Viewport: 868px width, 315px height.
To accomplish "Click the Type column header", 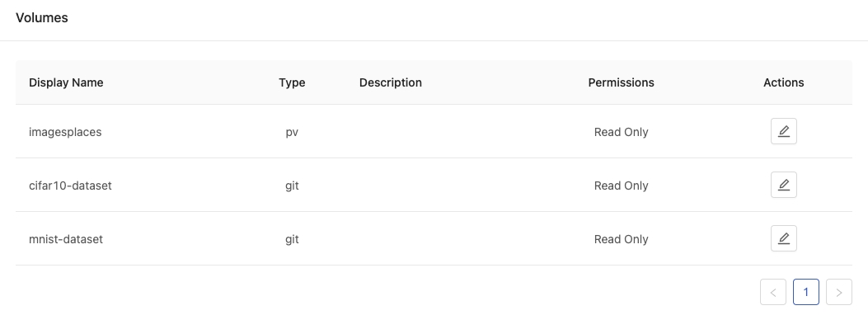I will [x=292, y=82].
